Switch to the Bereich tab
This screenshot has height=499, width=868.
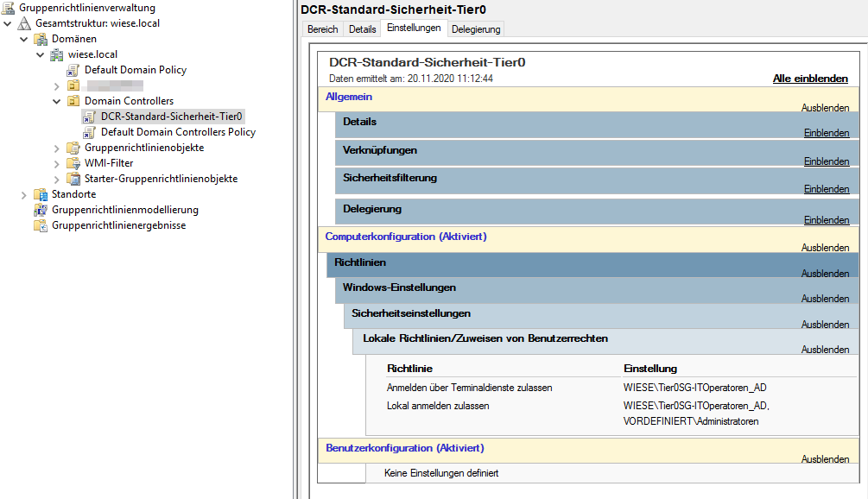pos(323,29)
